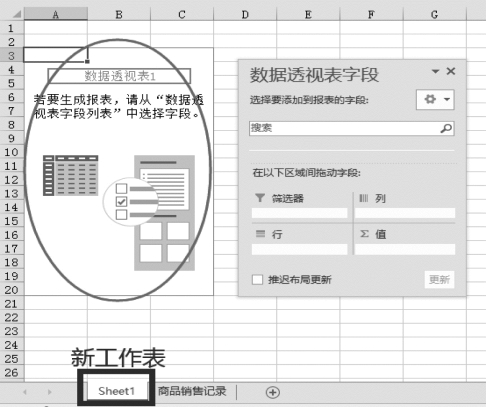Close the 数据透视表字段 pane

[451, 71]
